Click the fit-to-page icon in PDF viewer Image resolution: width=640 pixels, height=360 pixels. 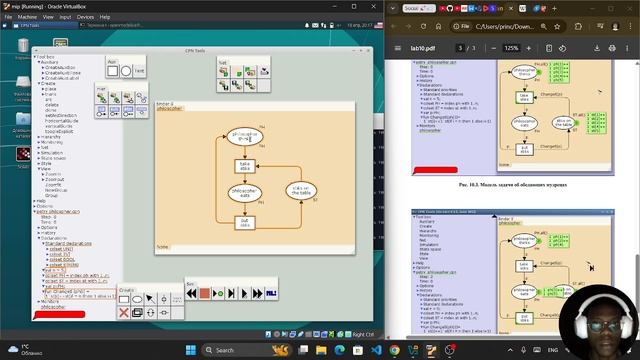coord(549,48)
